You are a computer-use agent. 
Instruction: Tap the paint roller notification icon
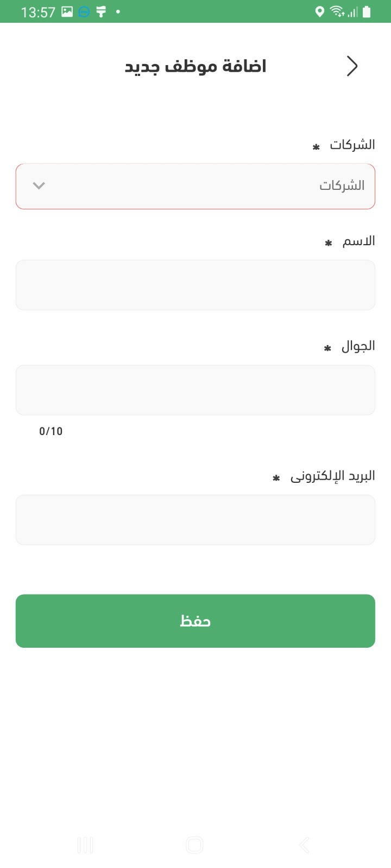pos(101,11)
